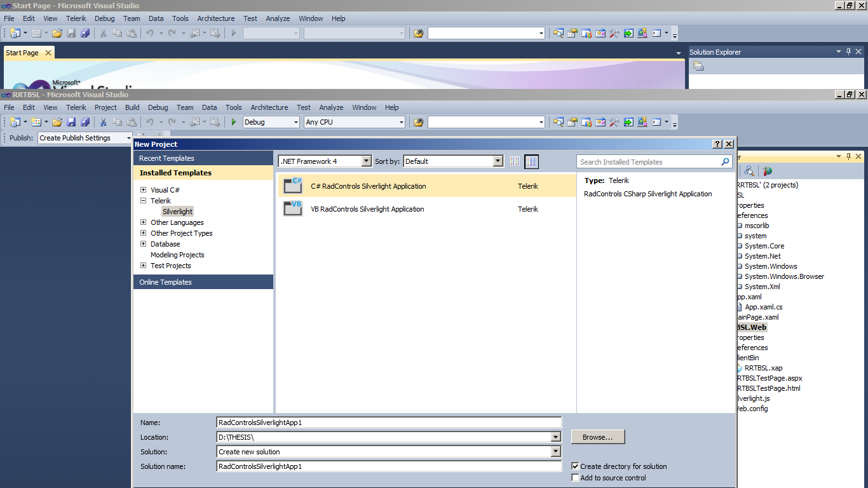Click Extension Manager icon in RRTBSL toolbar
This screenshot has height=488, width=868.
tap(642, 122)
